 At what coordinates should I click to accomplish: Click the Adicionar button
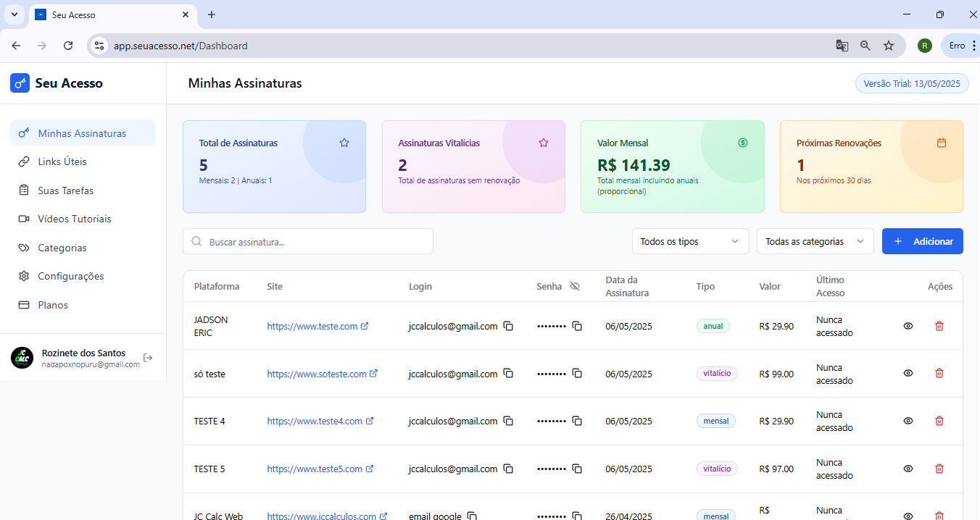tap(923, 241)
